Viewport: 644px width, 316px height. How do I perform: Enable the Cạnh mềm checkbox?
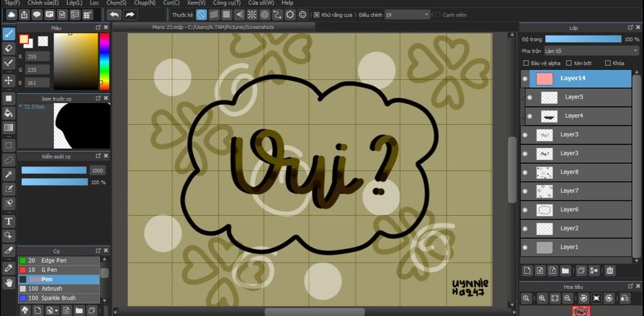pos(438,15)
